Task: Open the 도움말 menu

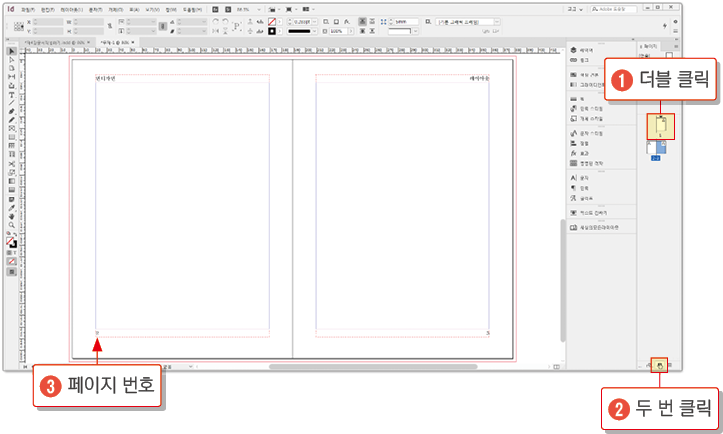Action: coord(192,9)
